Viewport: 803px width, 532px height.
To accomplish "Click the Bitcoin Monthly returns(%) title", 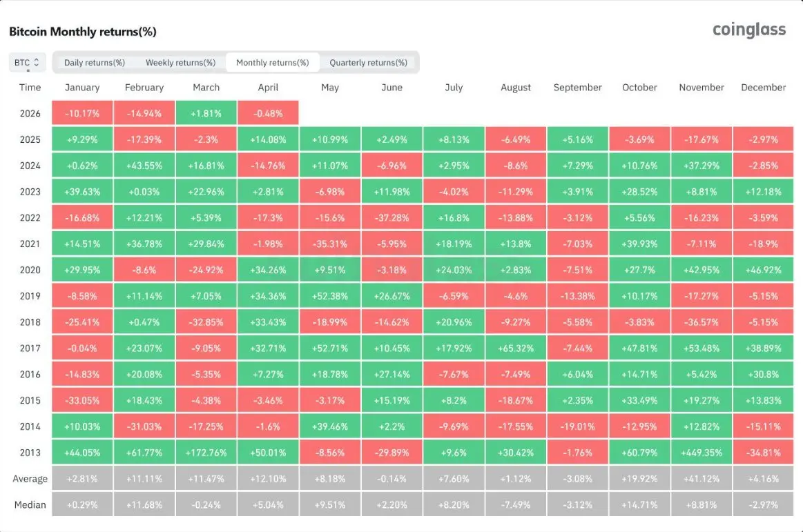I will point(83,32).
